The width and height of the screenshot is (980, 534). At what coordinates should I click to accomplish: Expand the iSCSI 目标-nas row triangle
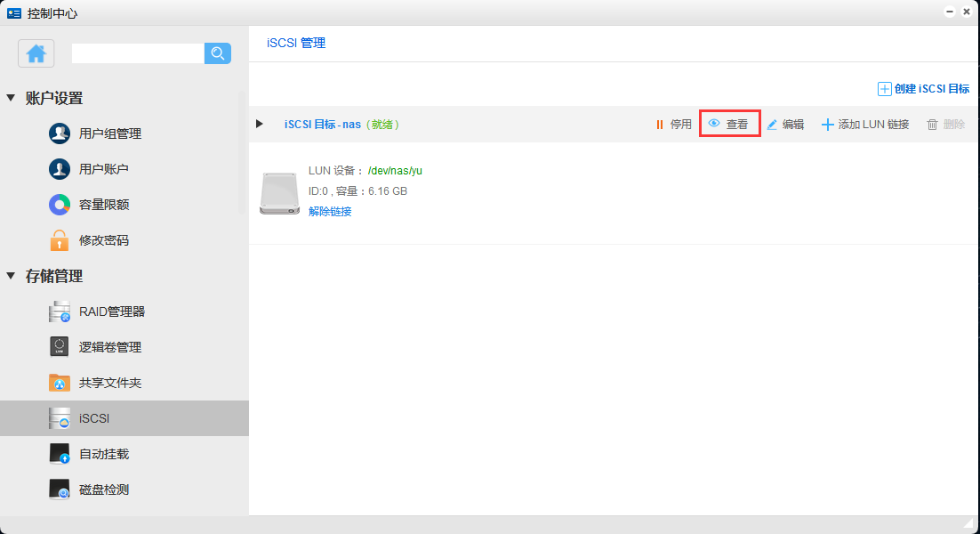click(x=260, y=124)
